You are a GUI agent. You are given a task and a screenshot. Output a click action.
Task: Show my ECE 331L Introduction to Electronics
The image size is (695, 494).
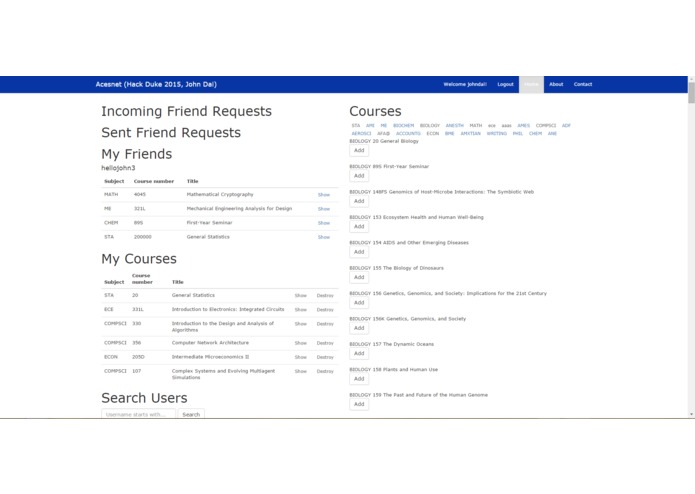[x=301, y=310]
